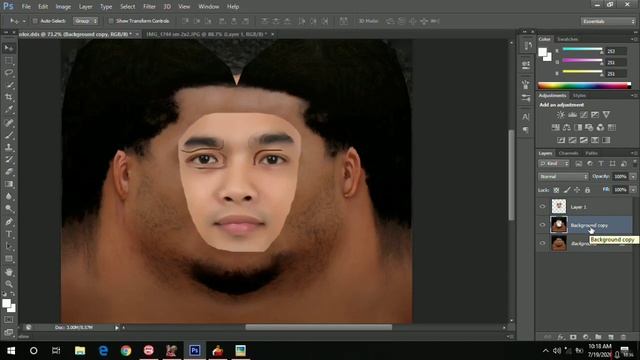Click the add layer style fx icon
Screen dimensions: 640x360
pos(561,337)
